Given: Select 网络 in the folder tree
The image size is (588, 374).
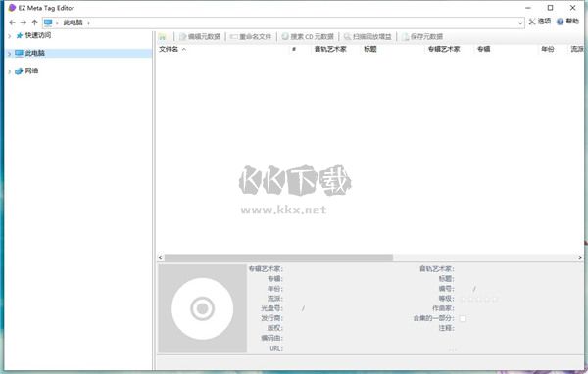Looking at the screenshot, I should 31,70.
